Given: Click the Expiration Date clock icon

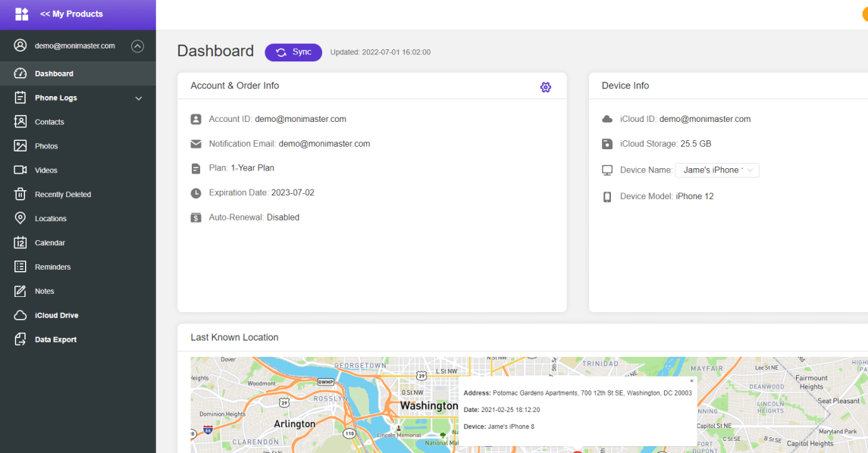Looking at the screenshot, I should click(196, 193).
